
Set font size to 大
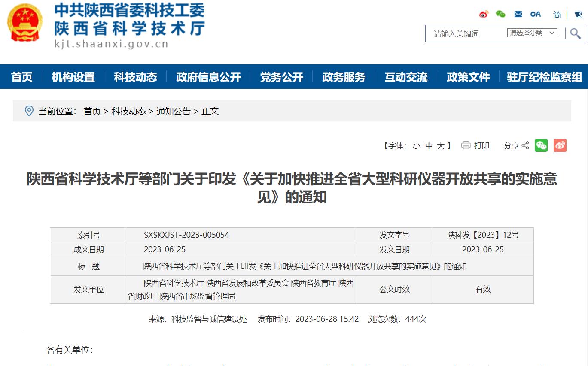click(x=441, y=146)
